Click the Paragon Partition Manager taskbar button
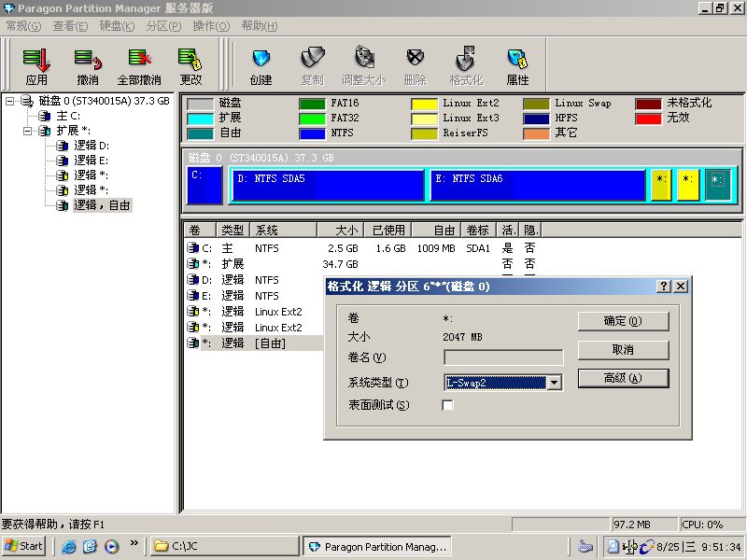The image size is (747, 560). (x=377, y=546)
